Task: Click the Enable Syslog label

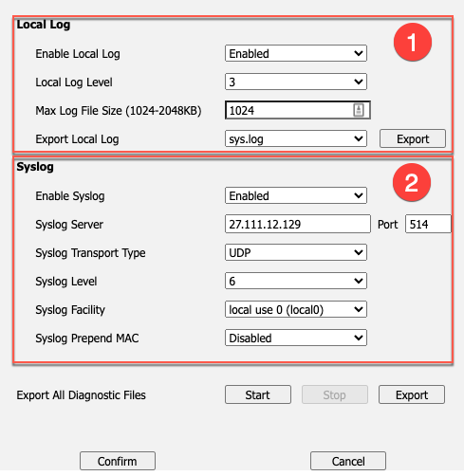Action: (x=70, y=196)
